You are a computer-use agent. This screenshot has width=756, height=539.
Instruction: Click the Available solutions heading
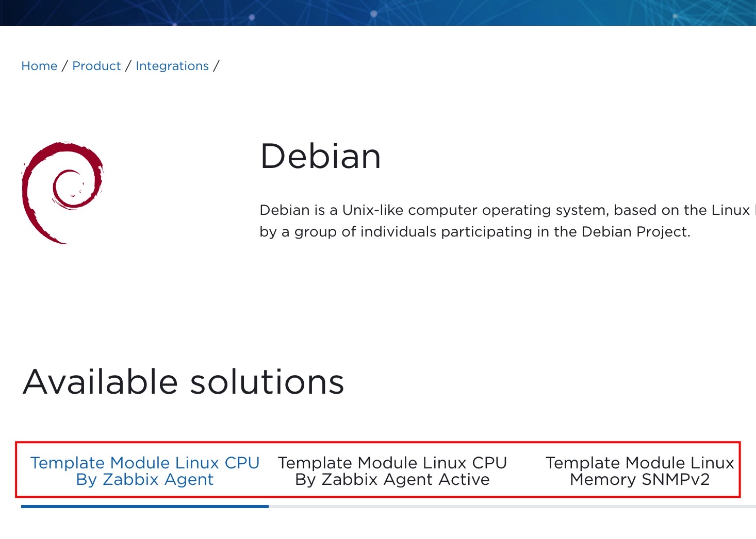coord(184,382)
